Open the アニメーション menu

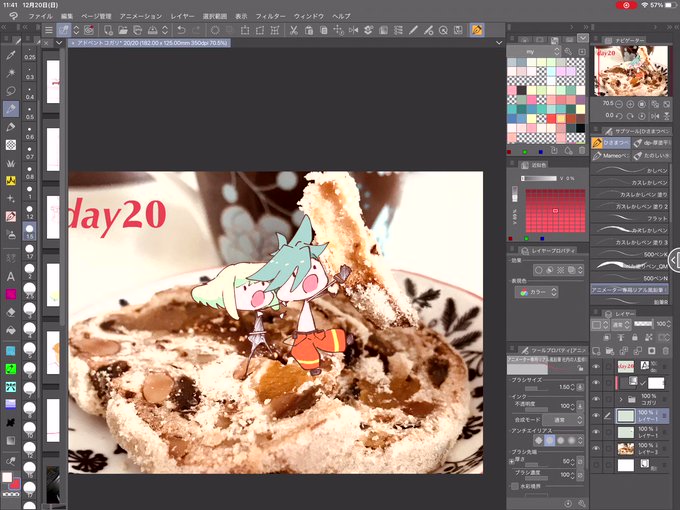(x=141, y=16)
